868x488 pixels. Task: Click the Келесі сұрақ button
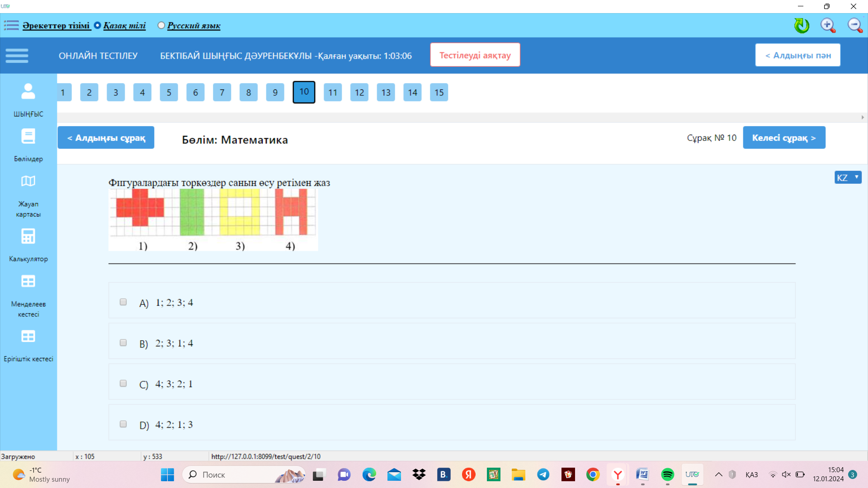784,138
